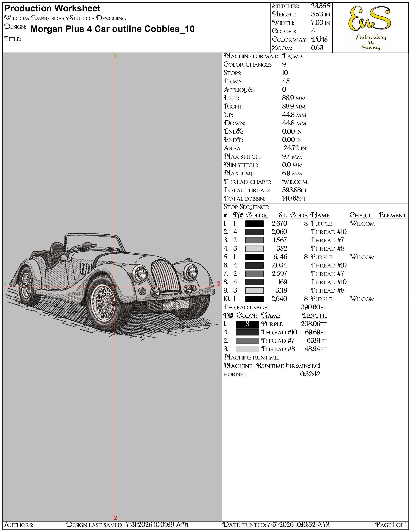Click the "Appliqués:" label
The image size is (411, 532).
[x=239, y=90]
